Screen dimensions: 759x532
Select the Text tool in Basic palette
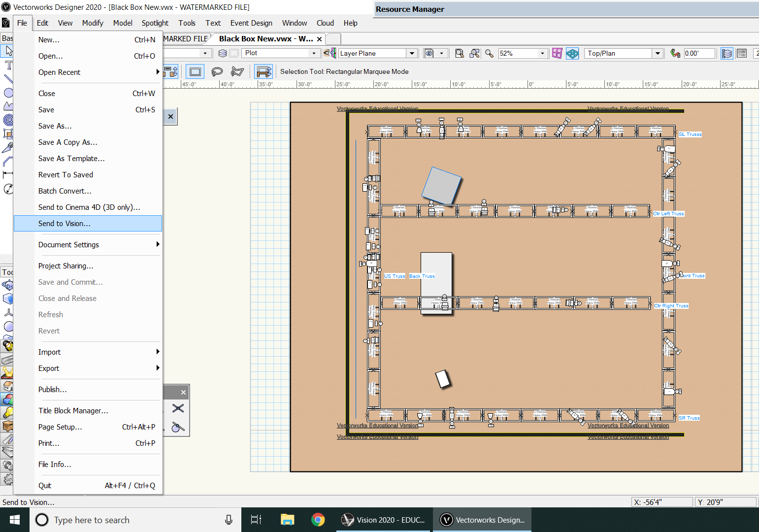(x=8, y=66)
